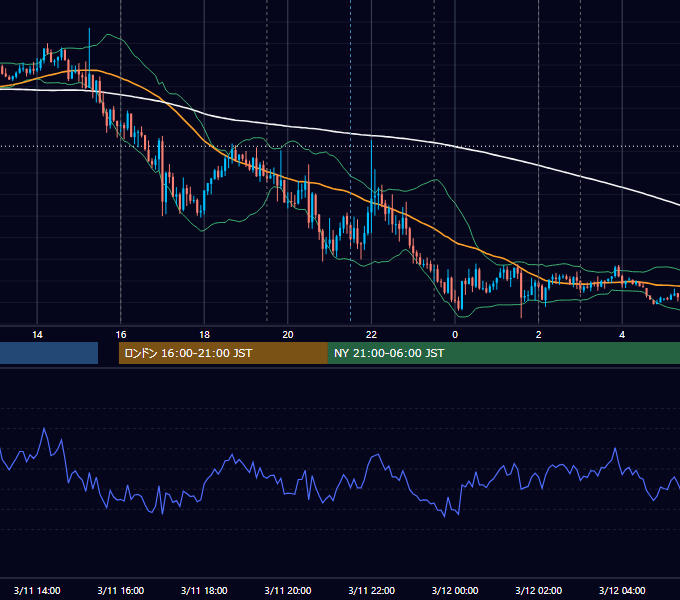Click the 3/11 20:00 date label
Screen dimensions: 680x600
[288, 590]
